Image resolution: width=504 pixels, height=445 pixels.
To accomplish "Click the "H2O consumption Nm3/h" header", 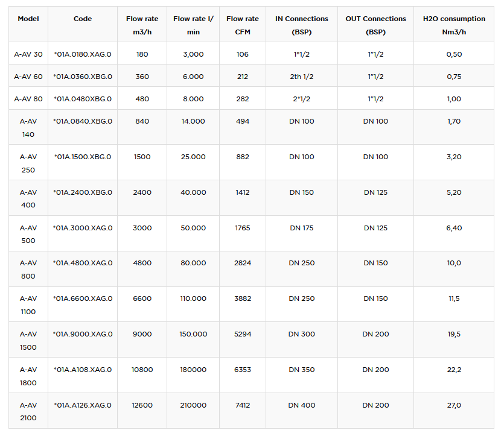I will click(454, 25).
